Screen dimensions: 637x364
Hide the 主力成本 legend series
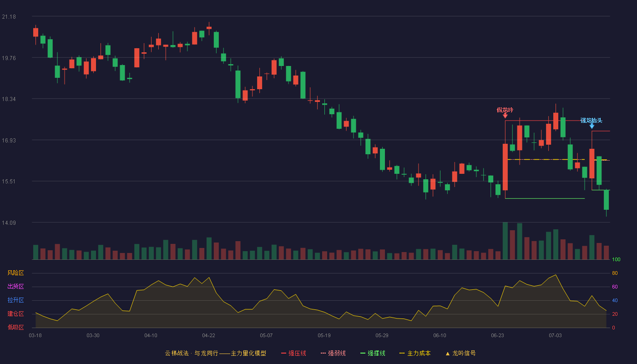415,353
